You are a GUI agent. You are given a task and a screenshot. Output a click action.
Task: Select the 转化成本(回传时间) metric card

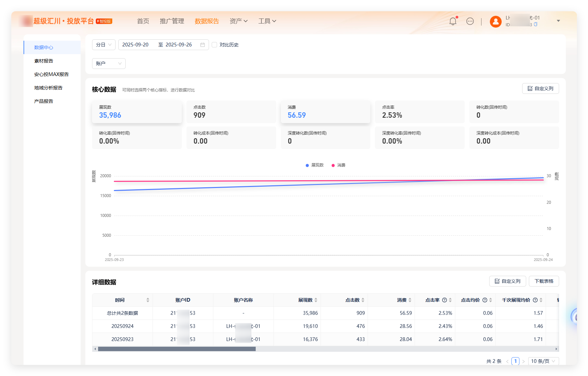(x=231, y=138)
